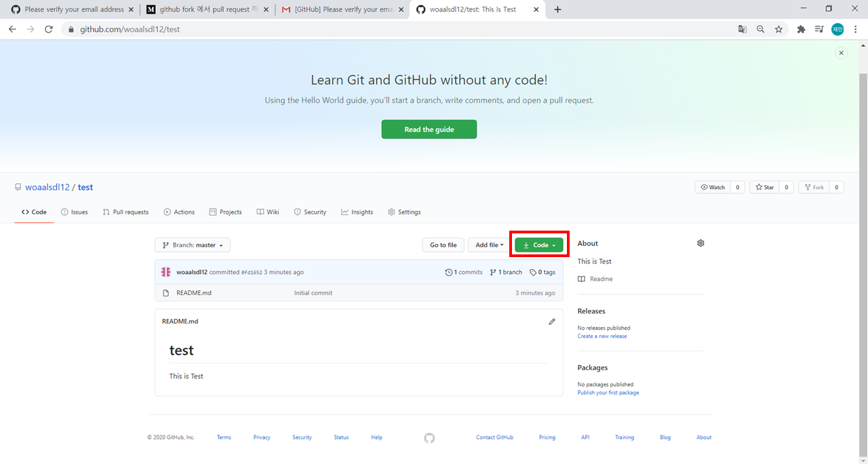
Task: Select the Code repository tab
Action: pyautogui.click(x=34, y=212)
